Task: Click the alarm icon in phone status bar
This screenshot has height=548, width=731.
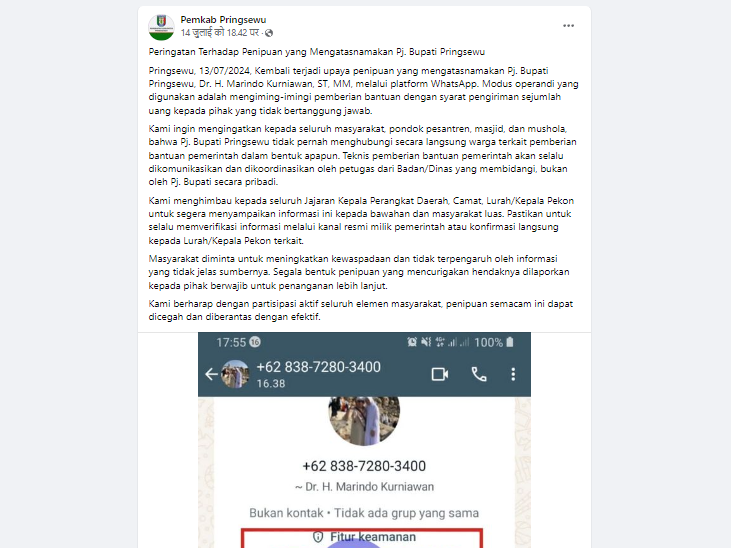Action: (x=412, y=342)
